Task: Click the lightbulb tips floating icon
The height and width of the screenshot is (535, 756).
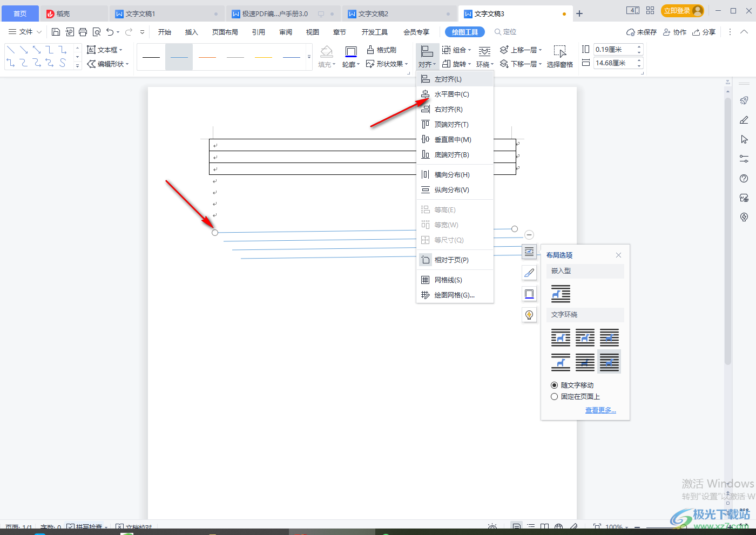Action: [529, 315]
